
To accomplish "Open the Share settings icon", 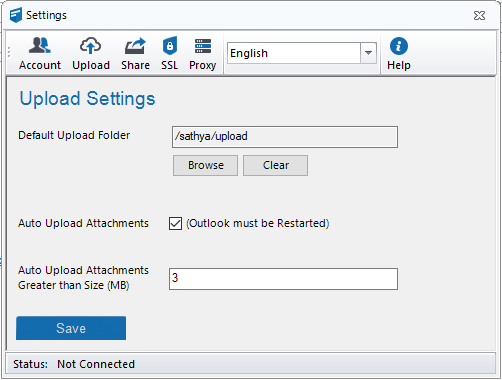I will pyautogui.click(x=135, y=46).
